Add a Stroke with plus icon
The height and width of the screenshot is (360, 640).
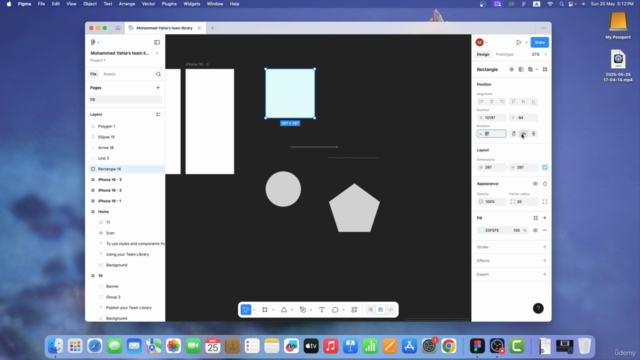[x=544, y=247]
